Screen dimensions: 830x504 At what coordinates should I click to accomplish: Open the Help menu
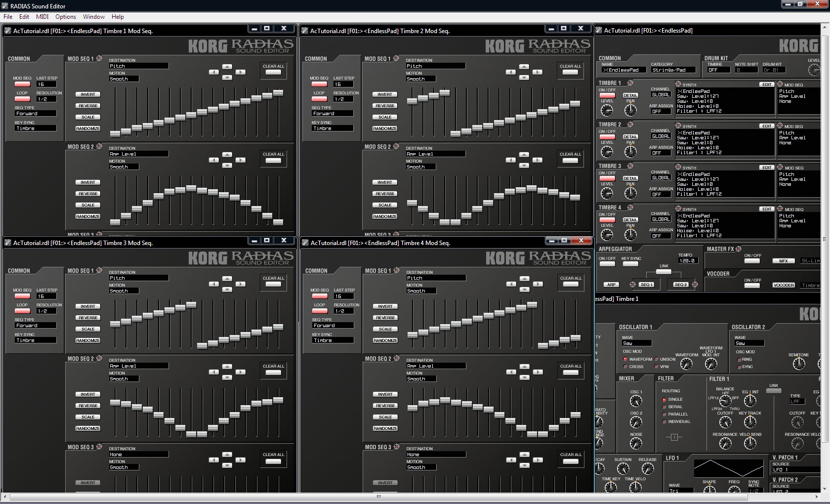tap(118, 17)
